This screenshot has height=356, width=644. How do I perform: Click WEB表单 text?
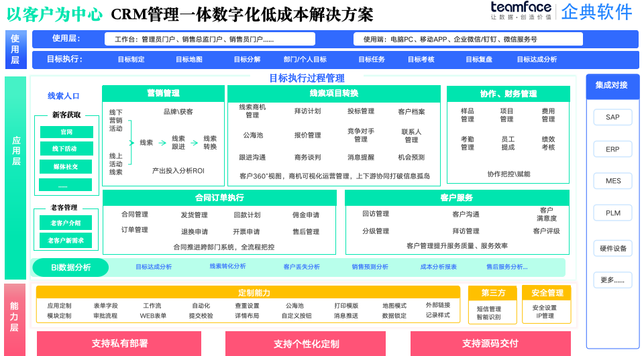click(x=153, y=316)
